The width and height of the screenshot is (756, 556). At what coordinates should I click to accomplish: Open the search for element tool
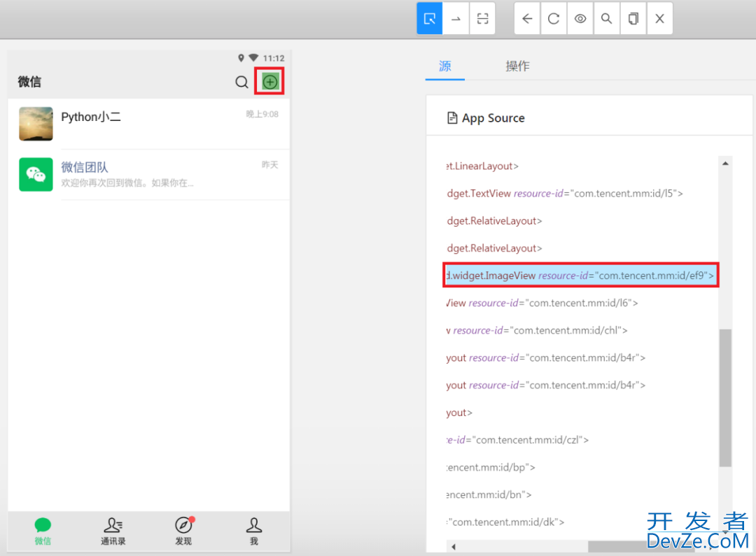pos(606,19)
